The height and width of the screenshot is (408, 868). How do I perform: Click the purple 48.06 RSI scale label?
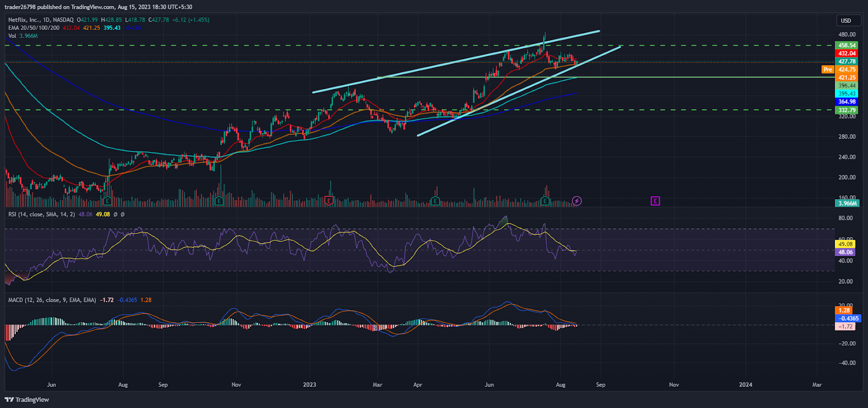pos(846,252)
